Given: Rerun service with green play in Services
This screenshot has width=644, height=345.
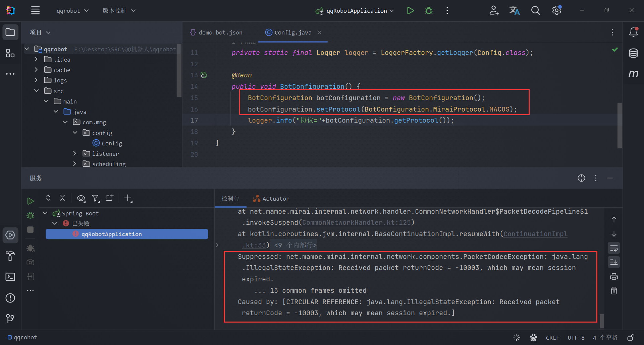Looking at the screenshot, I should coord(30,201).
